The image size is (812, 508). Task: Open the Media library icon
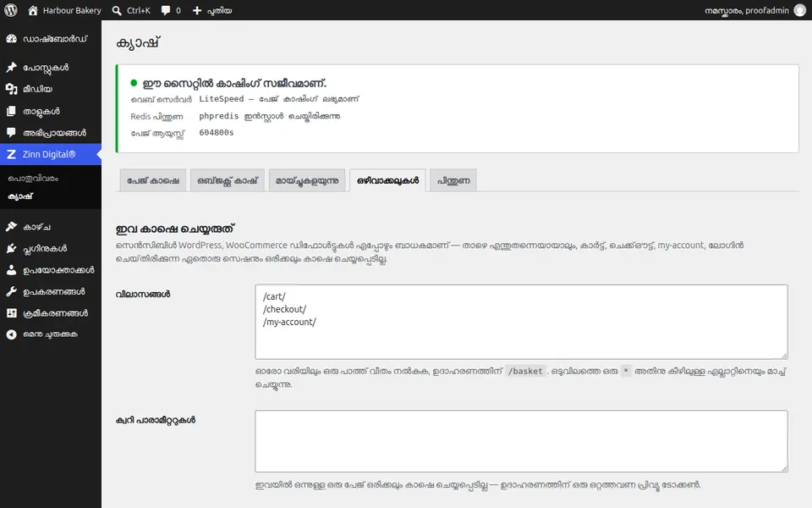[11, 89]
